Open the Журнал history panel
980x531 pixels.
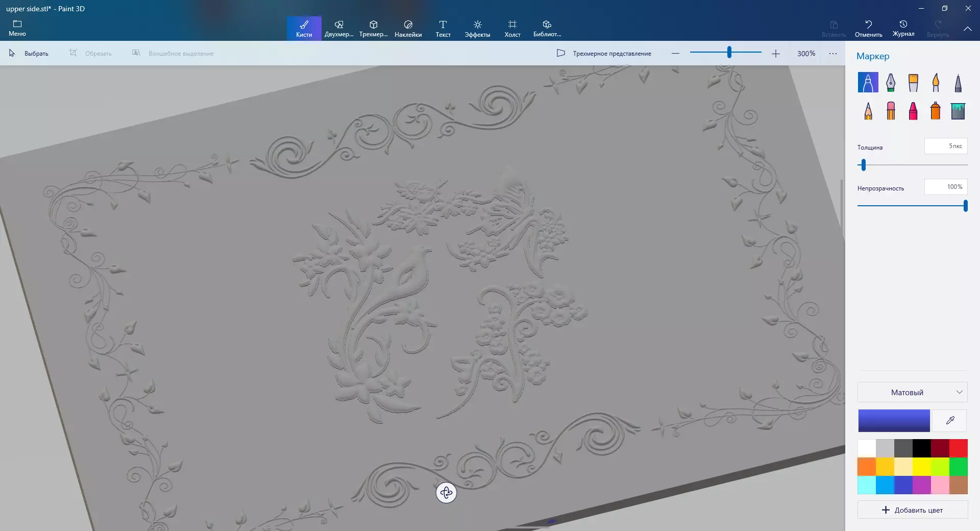pos(903,28)
